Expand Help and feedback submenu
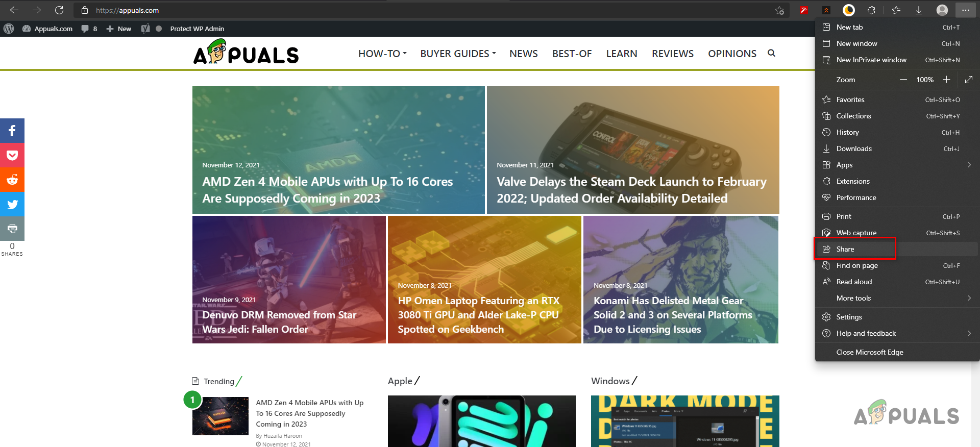This screenshot has width=980, height=447. [x=897, y=333]
